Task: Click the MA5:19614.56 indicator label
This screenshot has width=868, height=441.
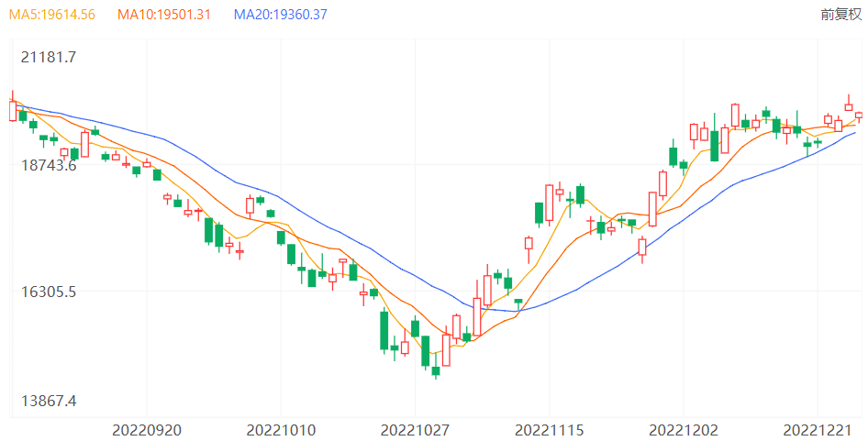Action: pyautogui.click(x=52, y=15)
